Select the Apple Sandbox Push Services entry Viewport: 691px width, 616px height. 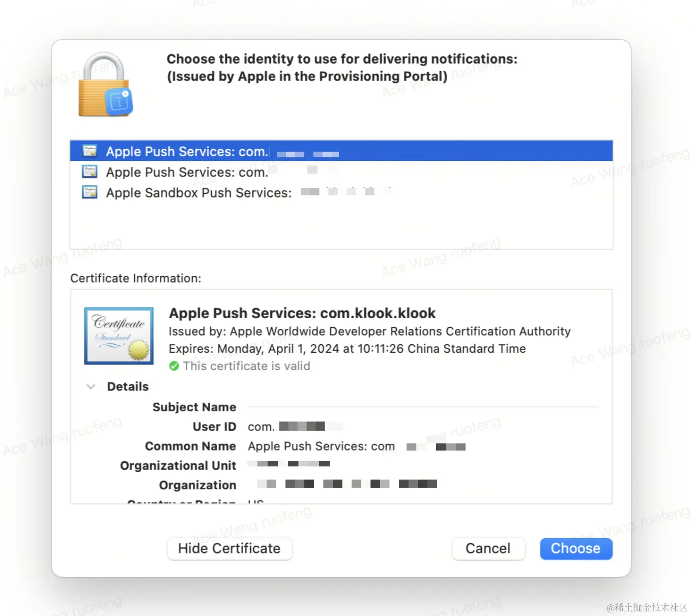tap(341, 192)
